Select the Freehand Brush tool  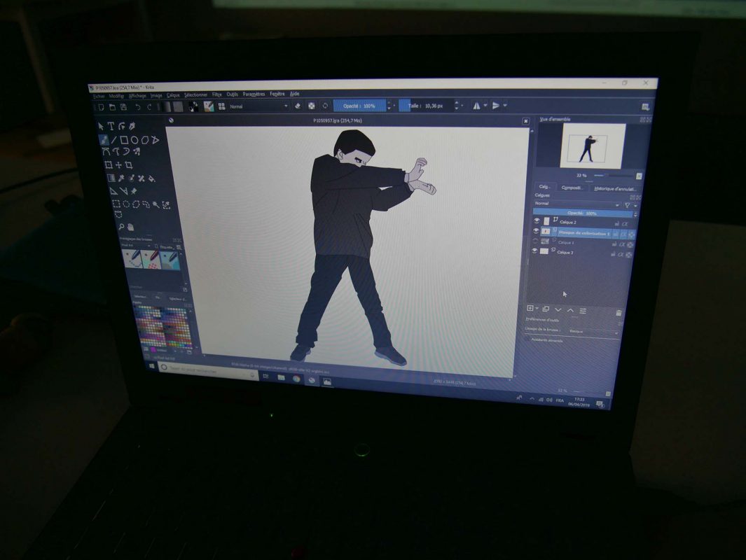104,139
